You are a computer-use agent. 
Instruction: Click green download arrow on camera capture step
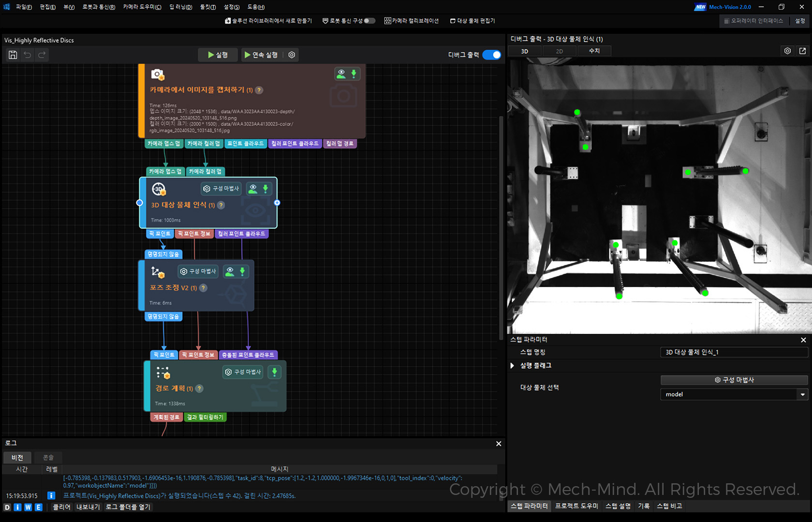[x=354, y=73]
